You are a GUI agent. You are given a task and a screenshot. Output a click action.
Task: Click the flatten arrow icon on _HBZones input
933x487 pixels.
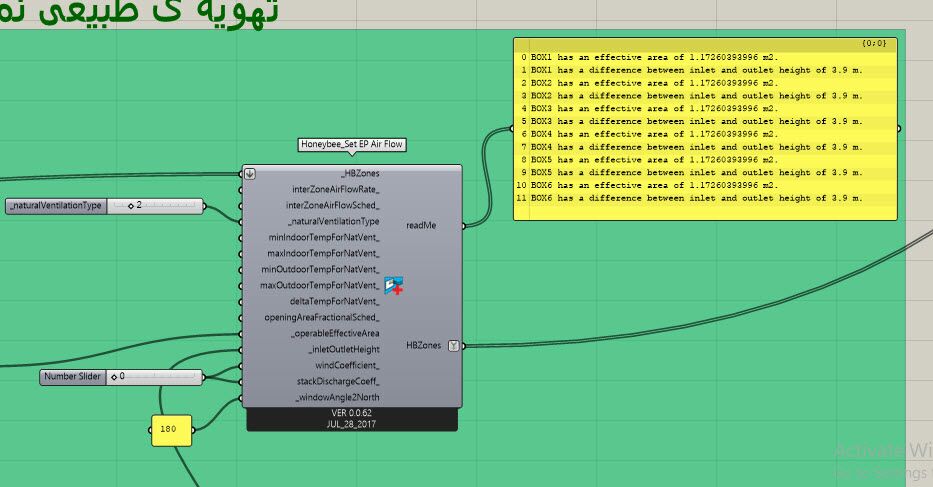[x=250, y=174]
